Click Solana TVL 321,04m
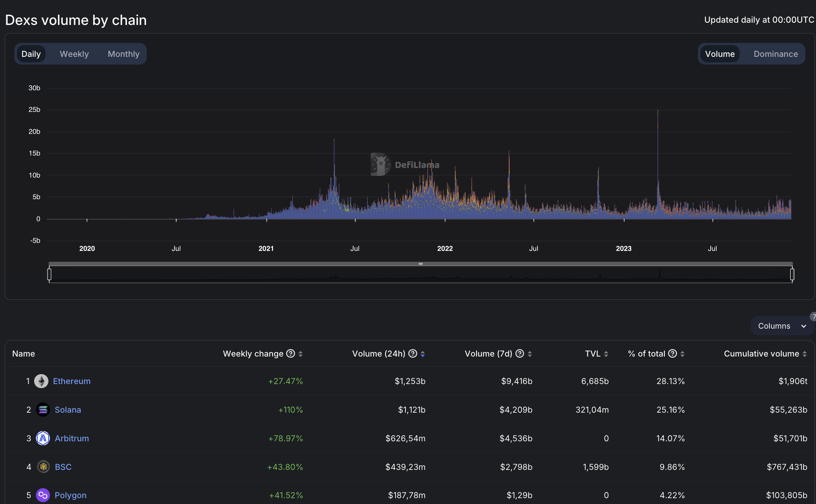Viewport: 816px width, 504px height. click(x=592, y=410)
